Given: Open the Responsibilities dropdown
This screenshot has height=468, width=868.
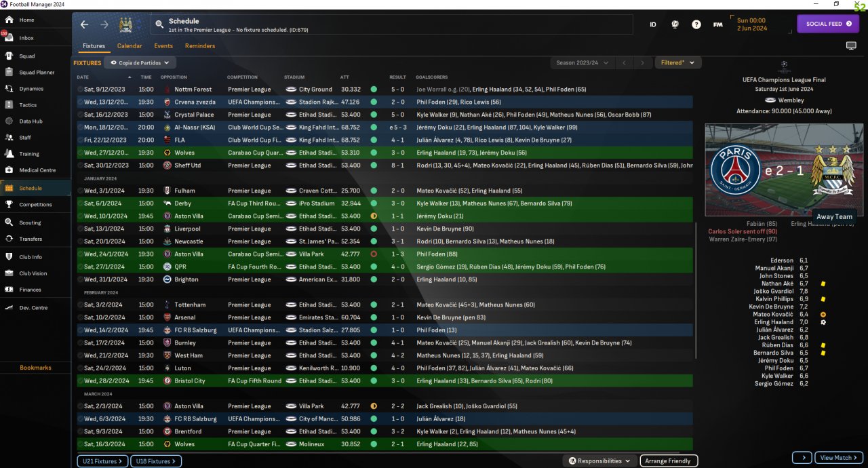Looking at the screenshot, I should (599, 461).
